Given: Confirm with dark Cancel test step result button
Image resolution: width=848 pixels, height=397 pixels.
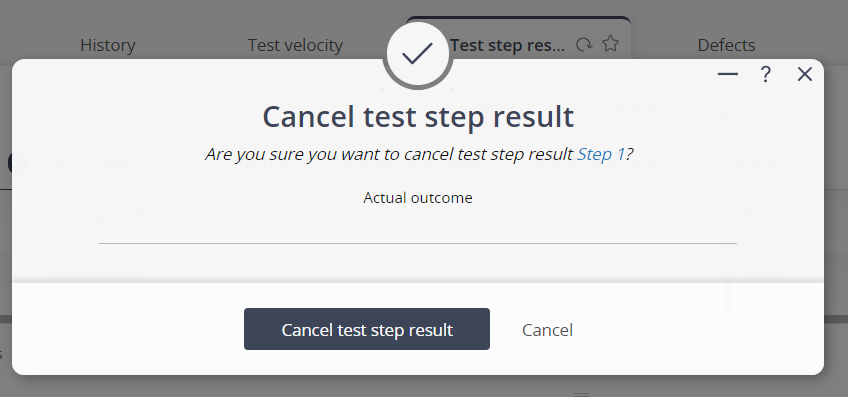Looking at the screenshot, I should 367,329.
